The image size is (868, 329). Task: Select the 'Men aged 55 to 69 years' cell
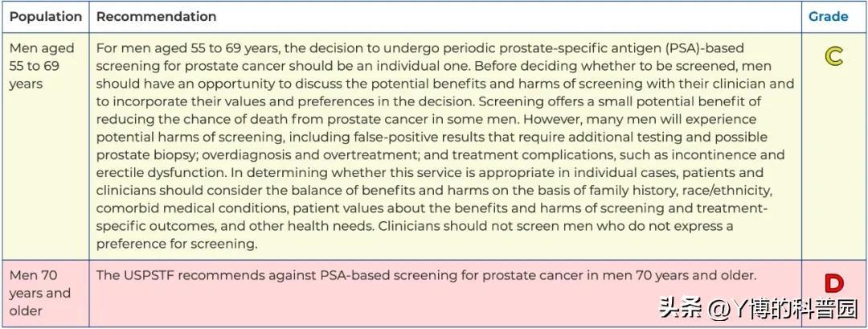(45, 146)
